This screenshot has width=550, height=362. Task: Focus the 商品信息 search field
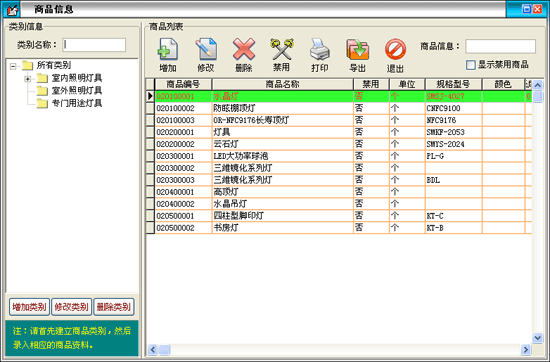[x=501, y=46]
